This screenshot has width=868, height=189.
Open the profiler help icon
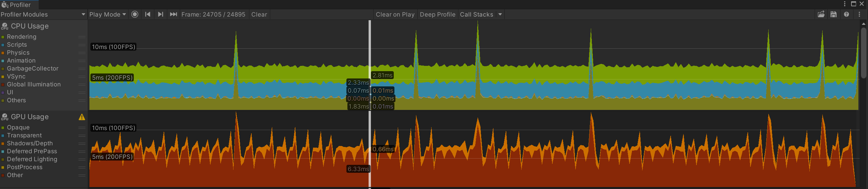pyautogui.click(x=846, y=15)
